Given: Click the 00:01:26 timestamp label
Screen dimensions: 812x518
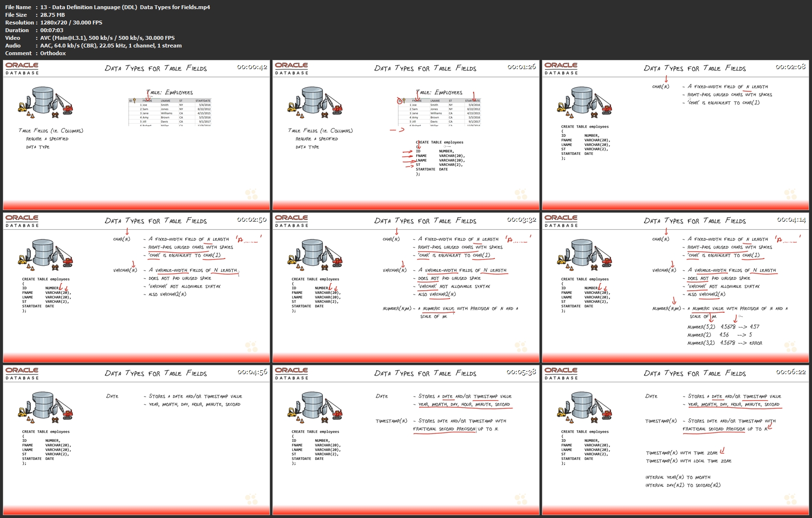Looking at the screenshot, I should click(x=521, y=67).
